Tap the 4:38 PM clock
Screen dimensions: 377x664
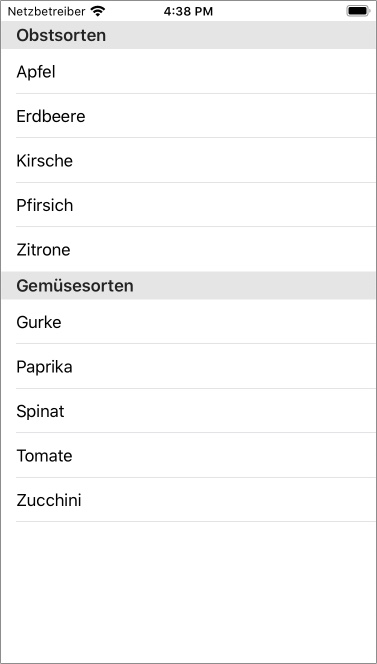pyautogui.click(x=188, y=11)
